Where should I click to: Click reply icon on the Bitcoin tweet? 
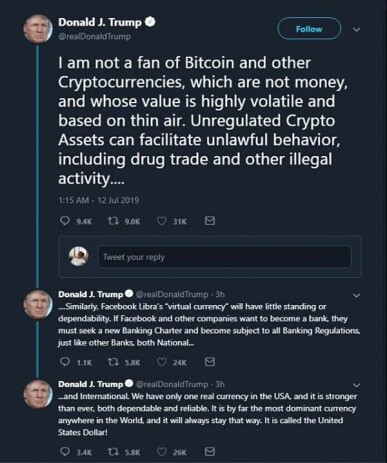coord(65,221)
